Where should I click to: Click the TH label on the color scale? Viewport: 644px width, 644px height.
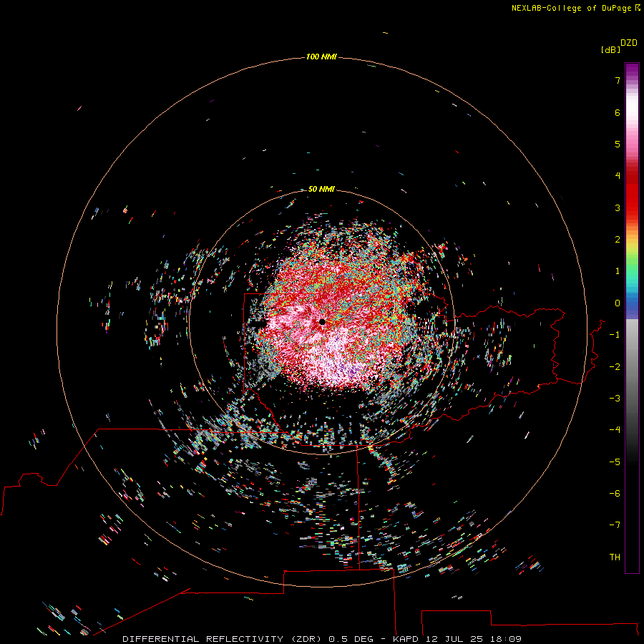[x=615, y=557]
